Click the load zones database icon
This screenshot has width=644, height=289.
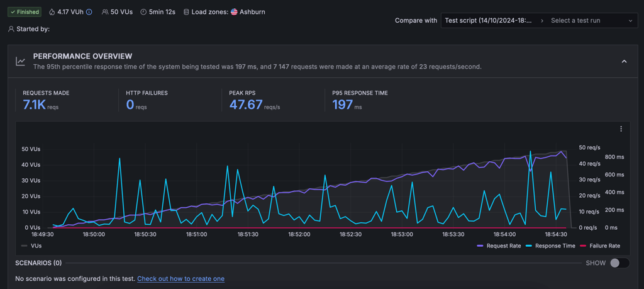coord(186,12)
